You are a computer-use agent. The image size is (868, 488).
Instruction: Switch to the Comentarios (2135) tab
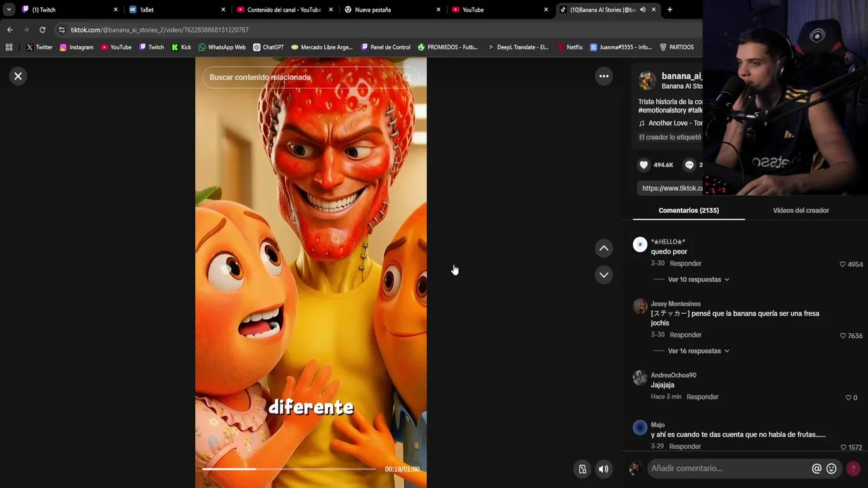688,210
